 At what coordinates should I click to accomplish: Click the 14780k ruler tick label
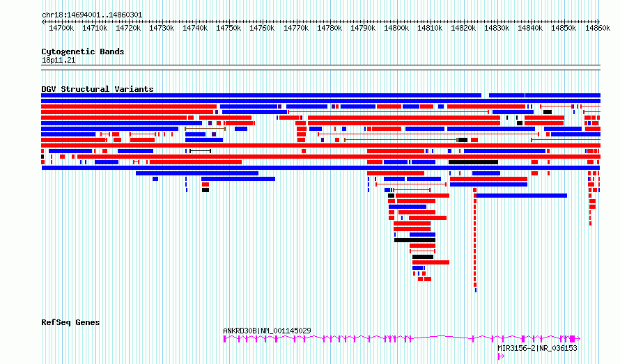point(330,28)
